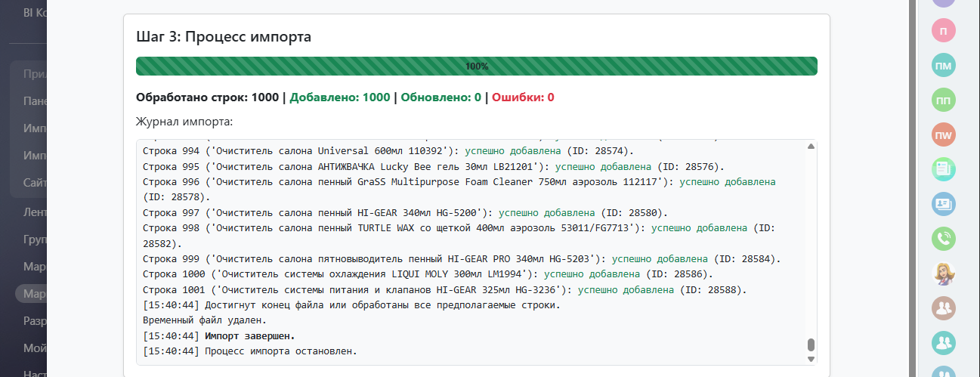
Task: Click "Импорт завершен." log line
Action: pos(250,335)
